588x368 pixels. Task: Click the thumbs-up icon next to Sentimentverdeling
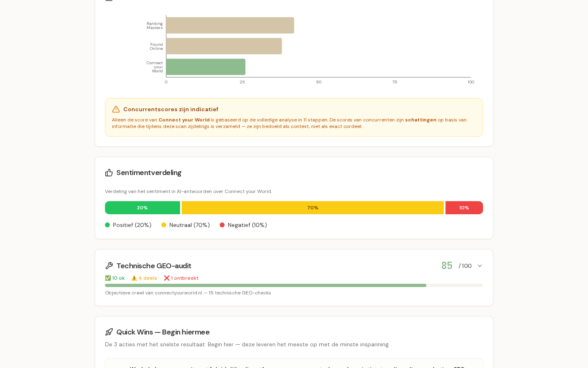[x=109, y=173]
